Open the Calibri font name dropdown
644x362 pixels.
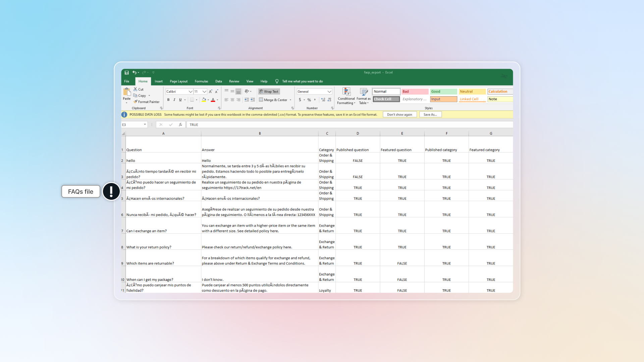pyautogui.click(x=190, y=92)
